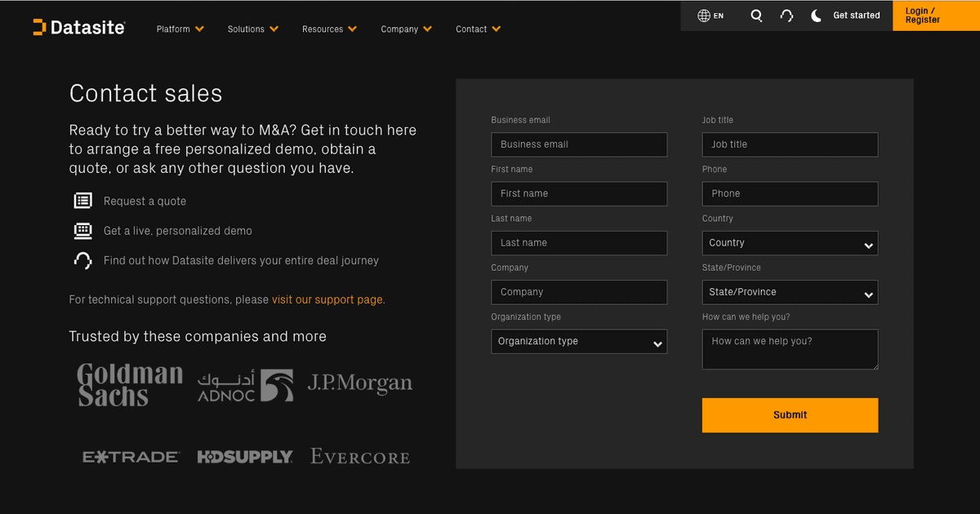Click the search magnifier icon
This screenshot has width=980, height=514.
pos(756,16)
